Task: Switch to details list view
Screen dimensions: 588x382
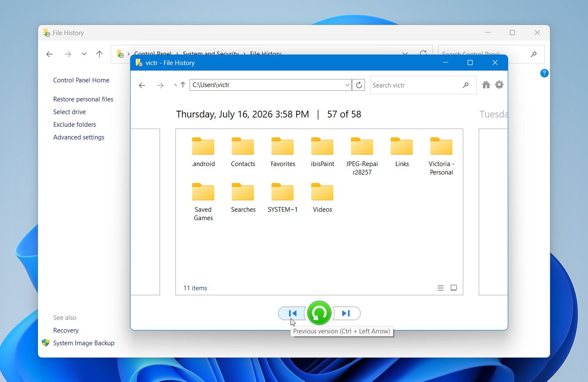Action: point(441,288)
